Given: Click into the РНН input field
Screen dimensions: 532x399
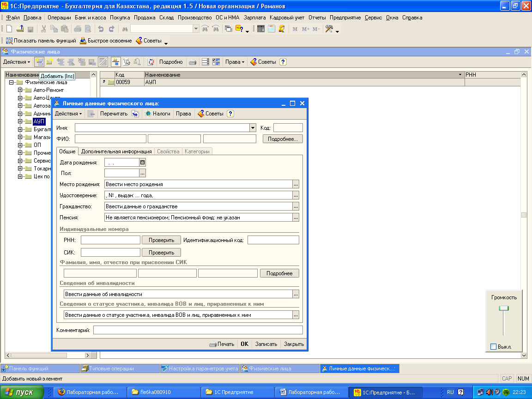Looking at the screenshot, I should [110, 240].
